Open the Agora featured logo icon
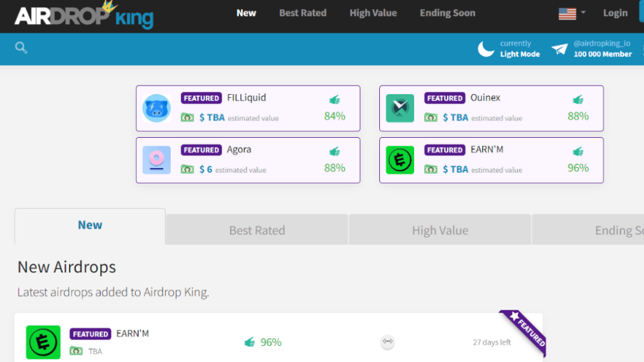The width and height of the screenshot is (644, 362). [x=156, y=160]
